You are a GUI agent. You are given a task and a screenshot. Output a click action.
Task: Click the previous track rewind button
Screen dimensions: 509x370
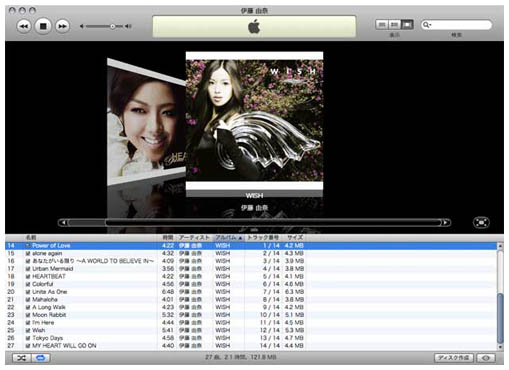coord(24,26)
